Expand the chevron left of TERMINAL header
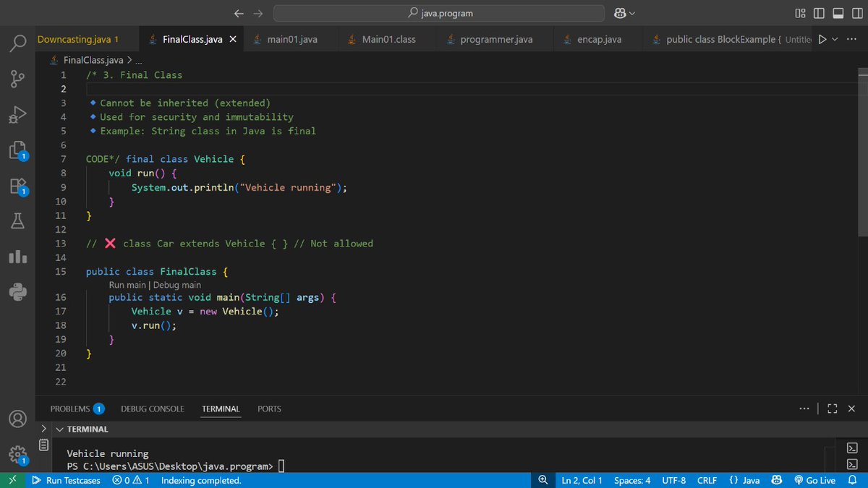 (43, 429)
